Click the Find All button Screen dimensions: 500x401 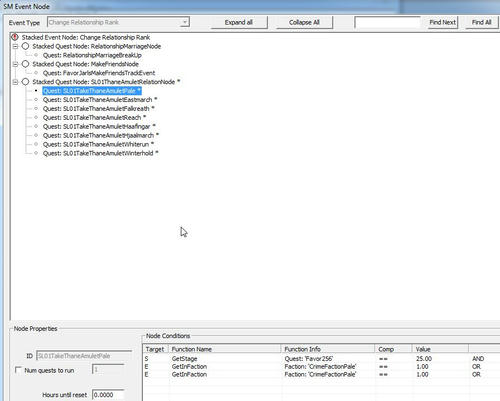[482, 22]
